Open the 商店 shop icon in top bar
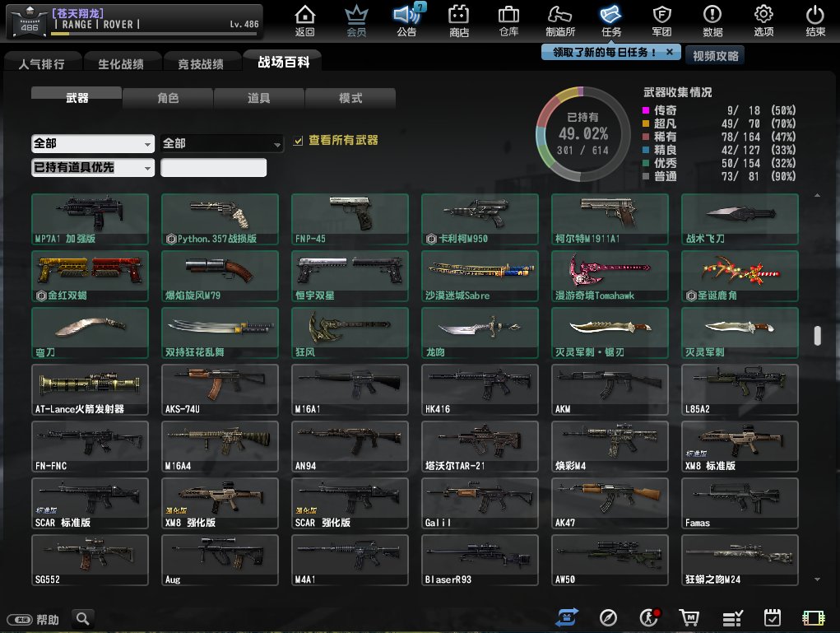This screenshot has height=633, width=840. pyautogui.click(x=459, y=21)
